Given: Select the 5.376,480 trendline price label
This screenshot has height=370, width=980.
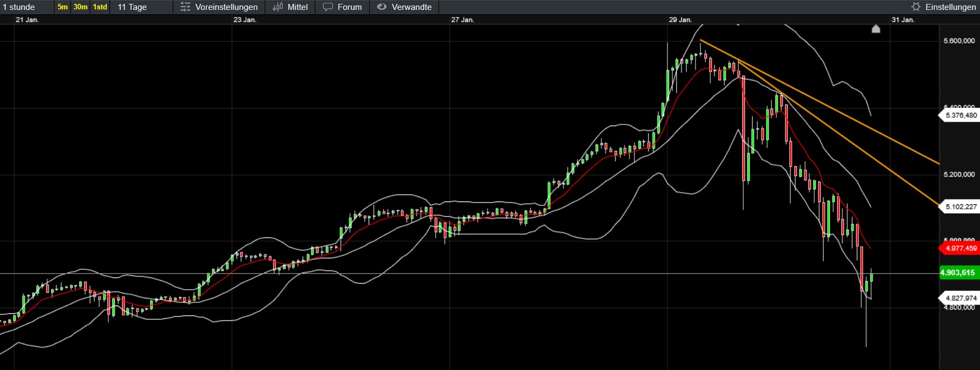Looking at the screenshot, I should point(961,116).
